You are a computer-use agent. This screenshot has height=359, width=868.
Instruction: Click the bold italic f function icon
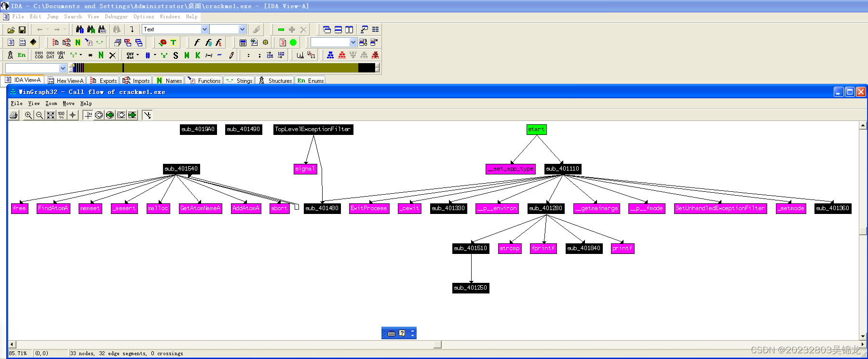(197, 42)
